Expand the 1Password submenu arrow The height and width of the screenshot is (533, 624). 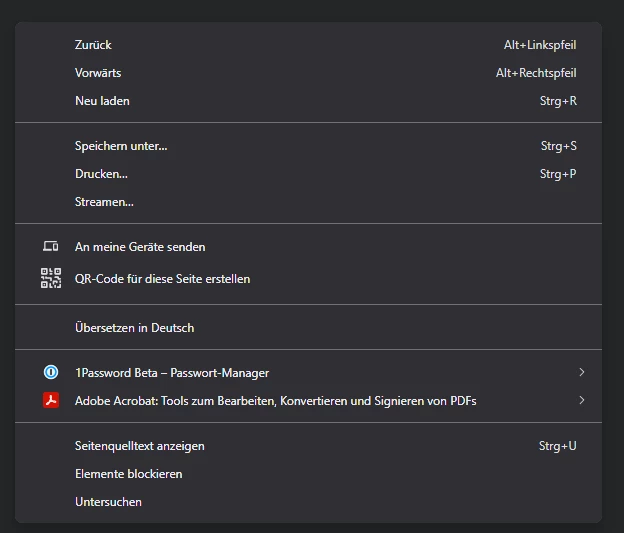(x=581, y=373)
